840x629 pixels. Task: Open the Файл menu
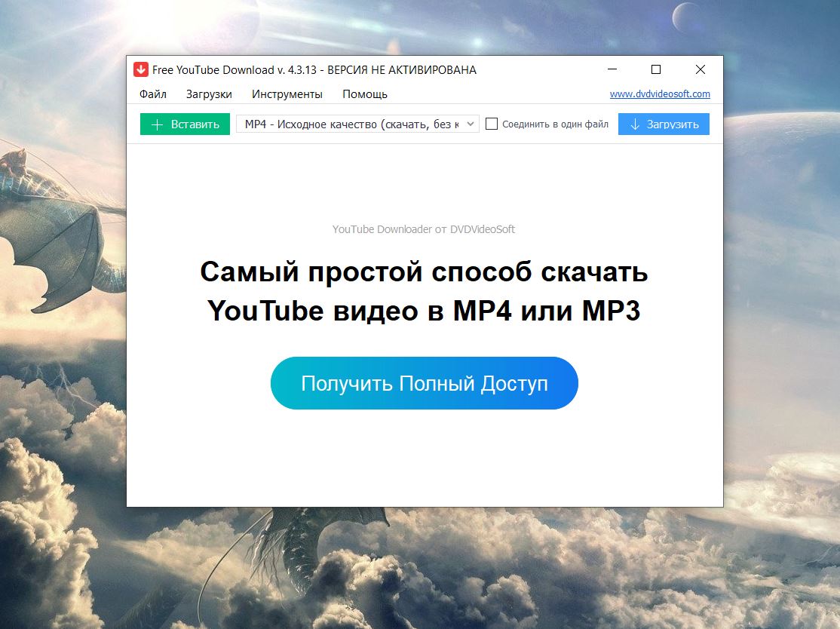tap(152, 94)
